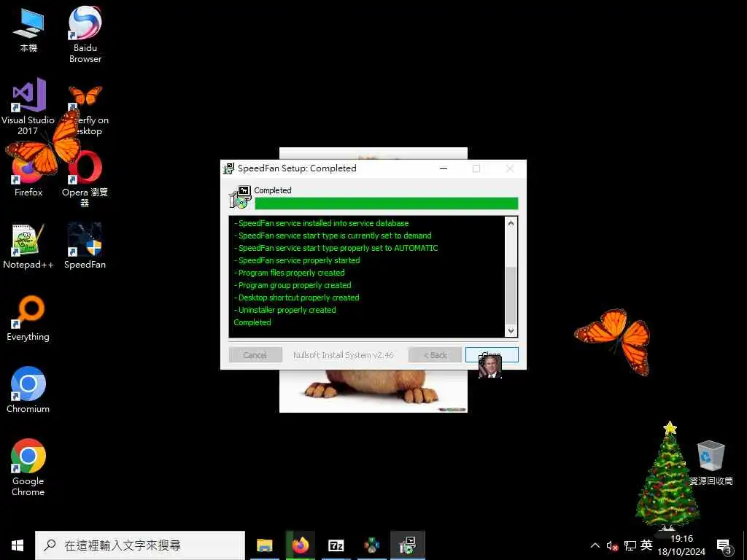Click the log line 'SpeedFan service properly started'

click(x=299, y=260)
